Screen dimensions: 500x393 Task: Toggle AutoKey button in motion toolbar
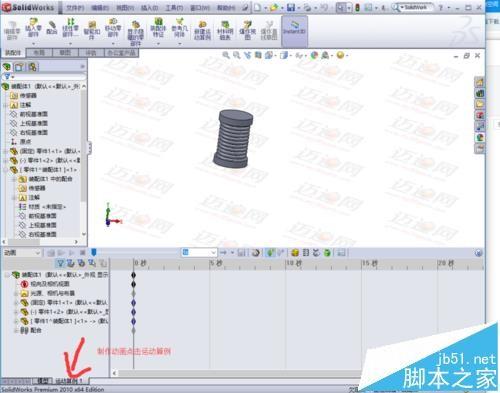click(x=270, y=253)
